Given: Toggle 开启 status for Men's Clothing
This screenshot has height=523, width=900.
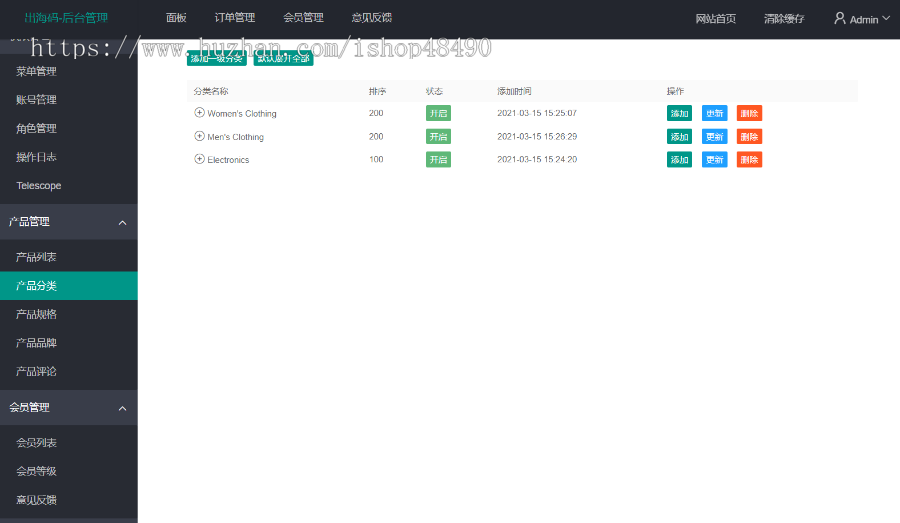Looking at the screenshot, I should pyautogui.click(x=438, y=137).
